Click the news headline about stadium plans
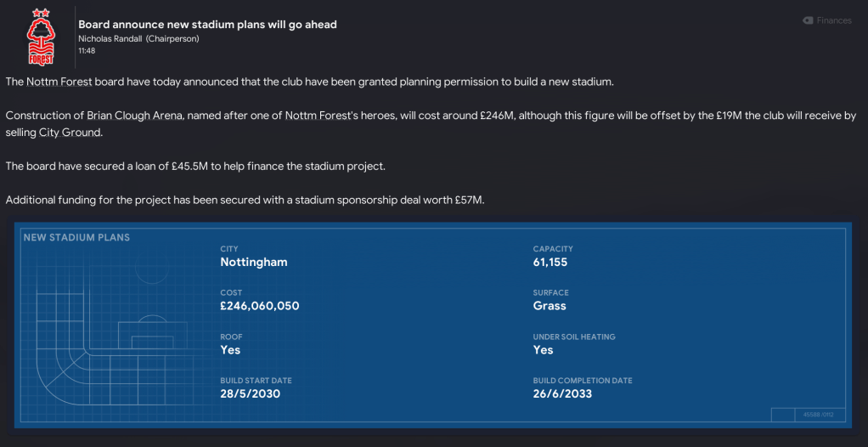 click(207, 24)
